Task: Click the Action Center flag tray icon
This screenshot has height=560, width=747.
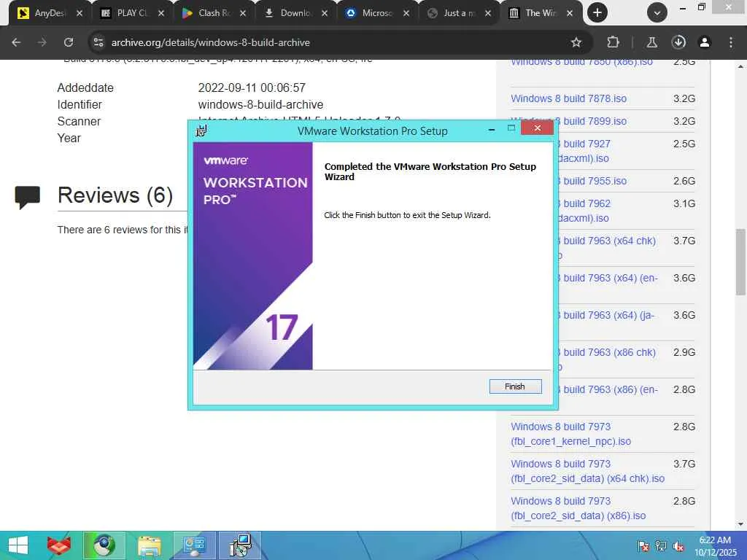Action: [643, 546]
